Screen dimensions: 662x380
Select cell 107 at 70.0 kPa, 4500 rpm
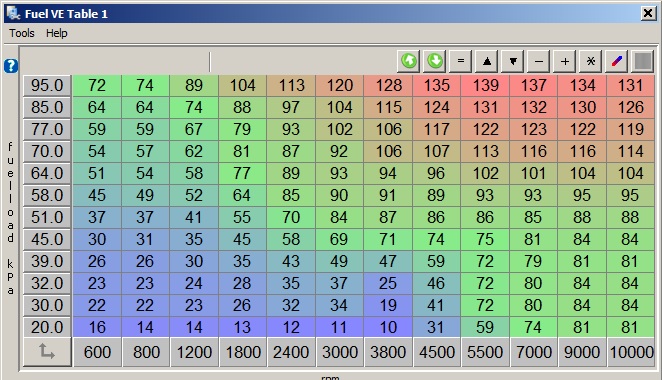pos(437,152)
